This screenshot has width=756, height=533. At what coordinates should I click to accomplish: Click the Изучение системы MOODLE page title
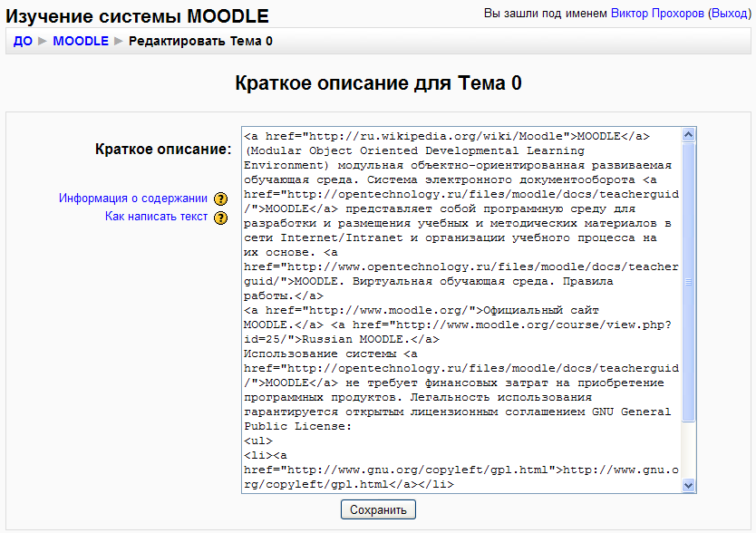coord(137,16)
